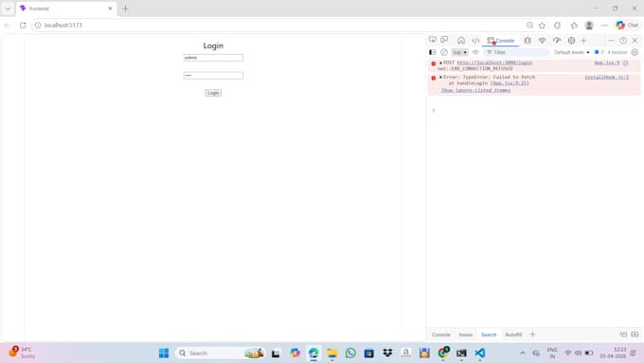Viewport: 644px width, 363px height.
Task: Click the username input field
Action: tap(213, 58)
